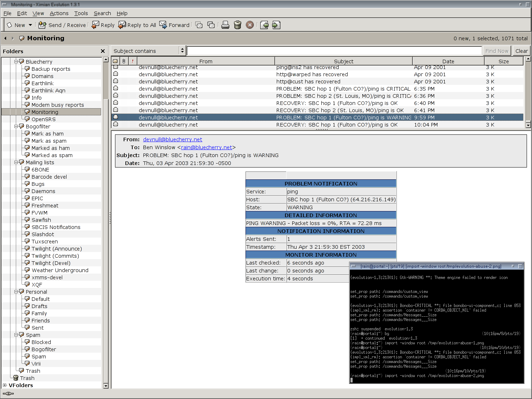Viewport: 532px width, 399px height.
Task: Click Reply to All in toolbar
Action: tap(137, 25)
